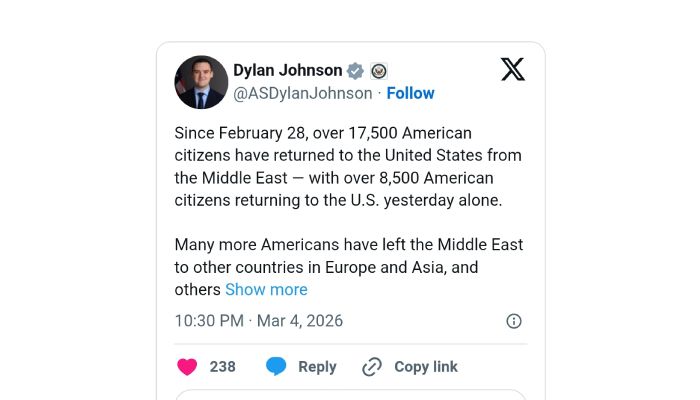Click the Copy link text label
Screen dimensions: 700x400
coord(426,367)
